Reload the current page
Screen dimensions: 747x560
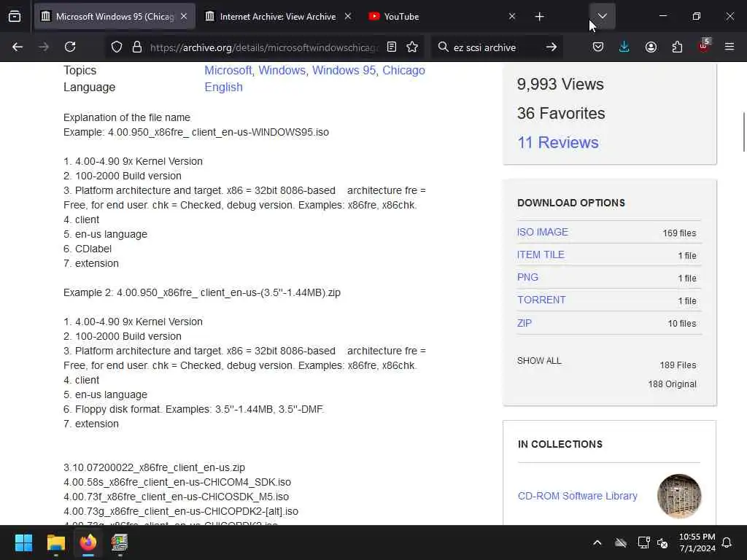pyautogui.click(x=70, y=47)
